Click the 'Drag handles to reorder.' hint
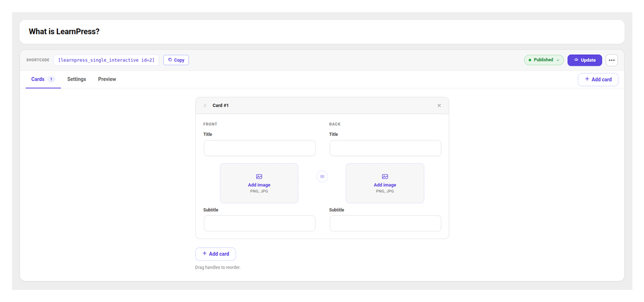 pyautogui.click(x=218, y=267)
